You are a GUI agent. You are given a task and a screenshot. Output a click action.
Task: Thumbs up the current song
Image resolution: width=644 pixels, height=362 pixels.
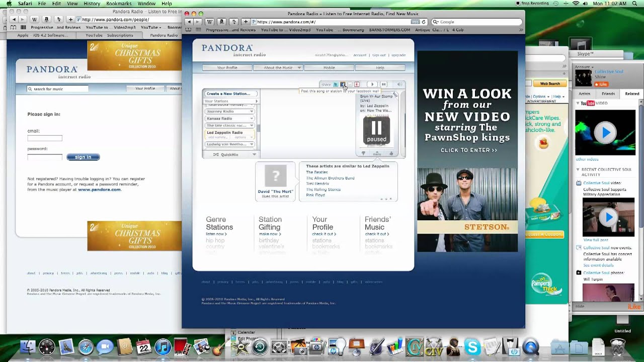(391, 153)
